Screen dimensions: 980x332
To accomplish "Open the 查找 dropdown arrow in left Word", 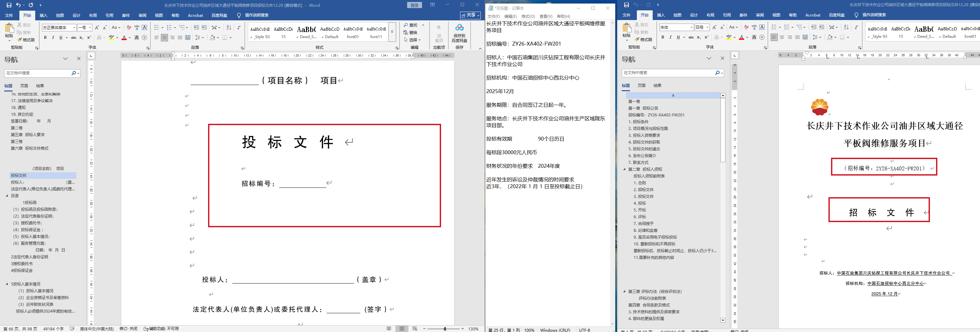I will 423,25.
